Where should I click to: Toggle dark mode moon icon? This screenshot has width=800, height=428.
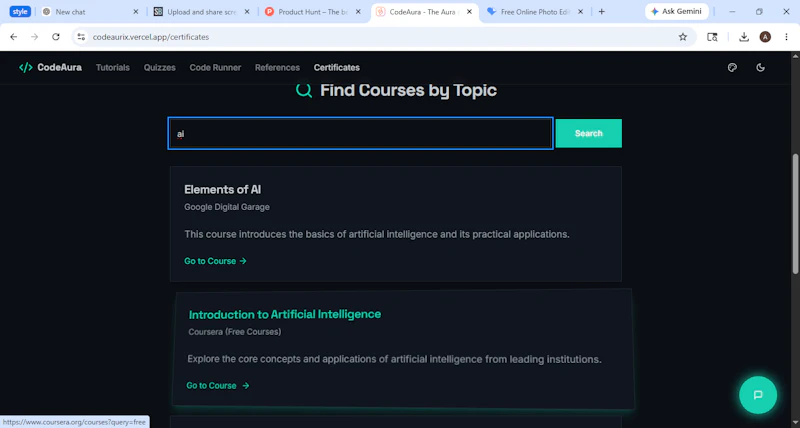[x=760, y=67]
